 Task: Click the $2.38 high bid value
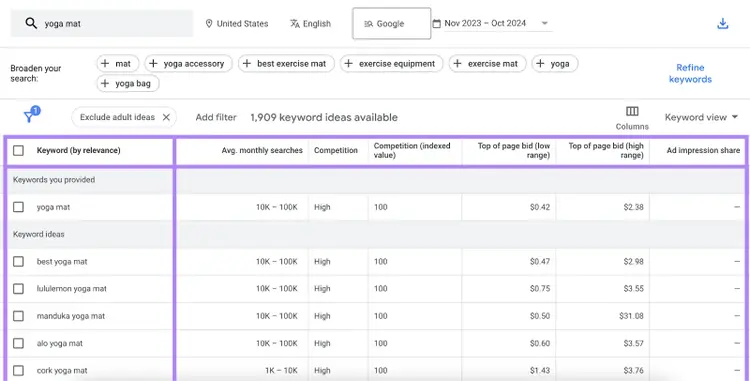coord(633,207)
